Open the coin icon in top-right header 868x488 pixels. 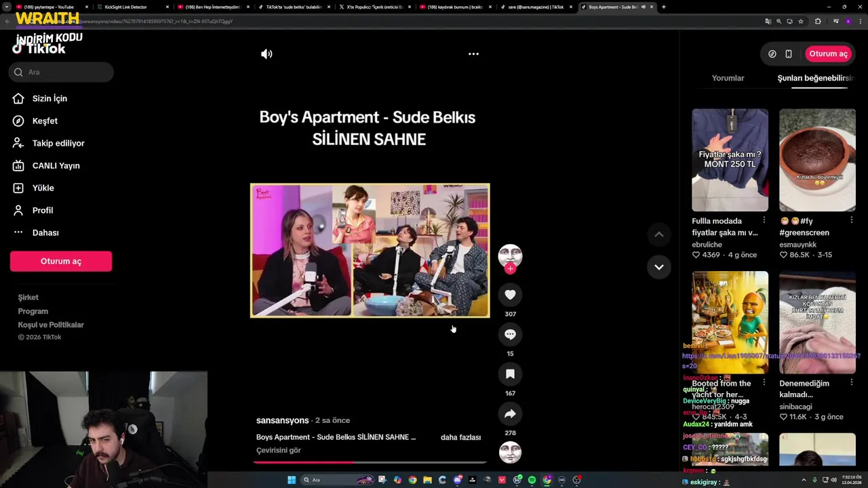tap(772, 54)
